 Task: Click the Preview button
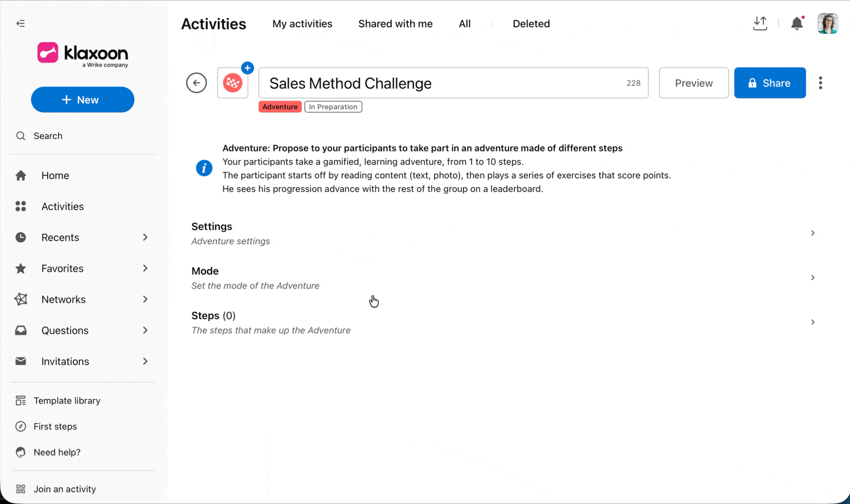[694, 83]
